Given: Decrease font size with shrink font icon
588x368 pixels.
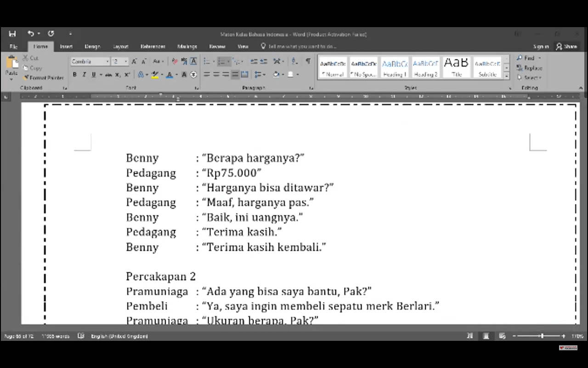Looking at the screenshot, I should pyautogui.click(x=144, y=61).
